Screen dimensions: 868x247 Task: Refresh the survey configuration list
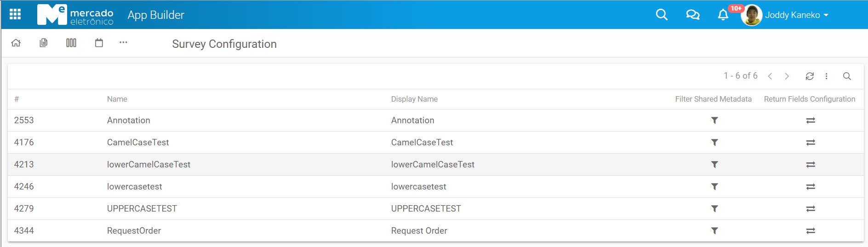point(810,76)
